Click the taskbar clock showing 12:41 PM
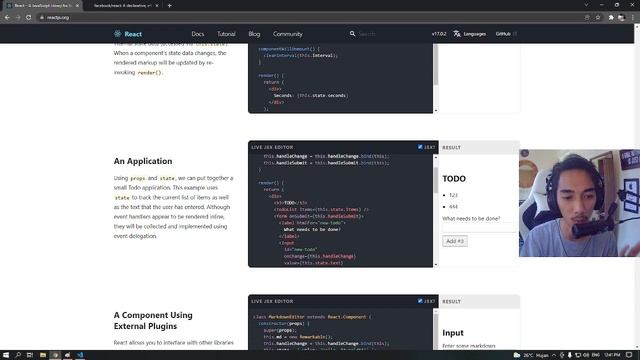 coord(612,355)
